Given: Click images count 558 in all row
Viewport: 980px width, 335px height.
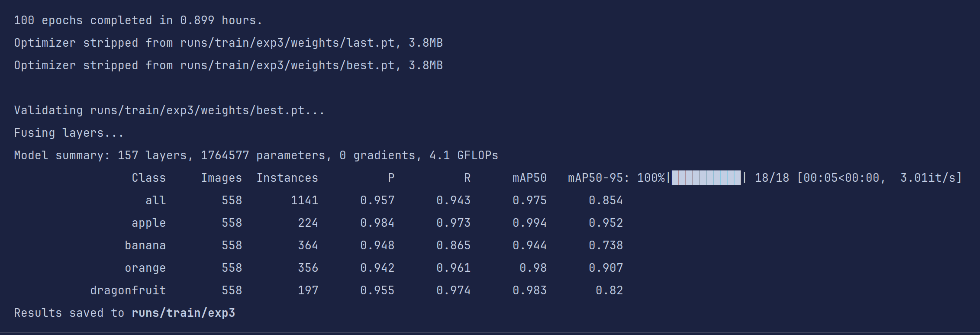Looking at the screenshot, I should click(232, 200).
